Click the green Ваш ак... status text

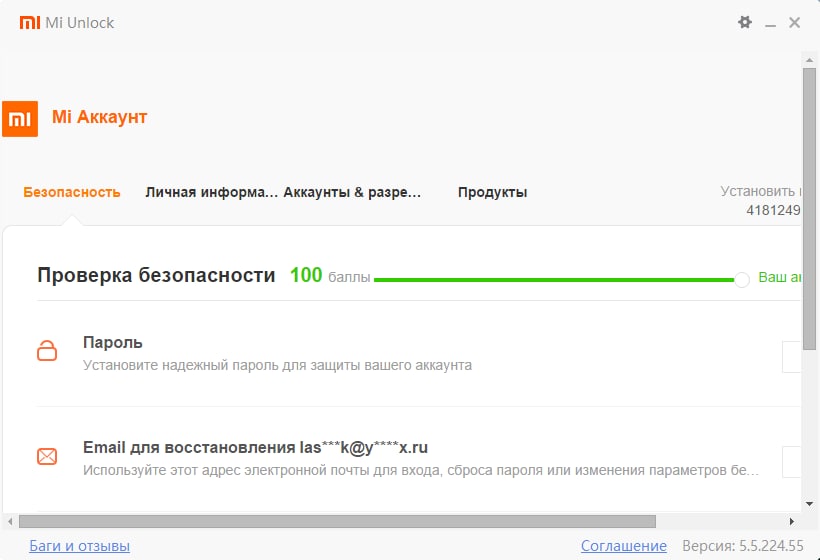(x=779, y=277)
